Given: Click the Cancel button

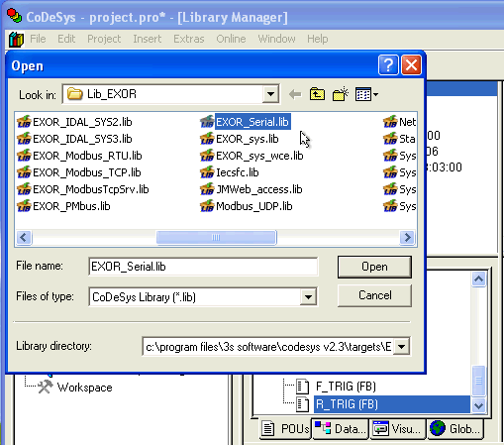Looking at the screenshot, I should click(x=374, y=295).
